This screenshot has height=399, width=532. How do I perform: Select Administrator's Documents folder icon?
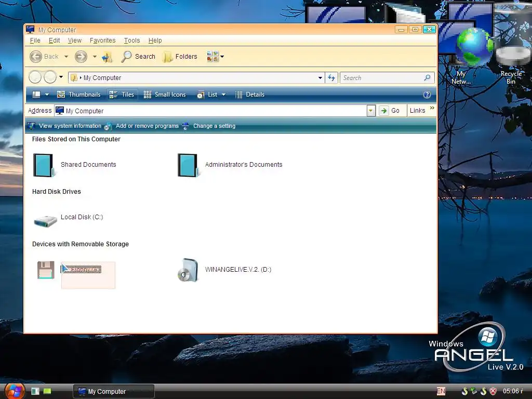tap(188, 165)
